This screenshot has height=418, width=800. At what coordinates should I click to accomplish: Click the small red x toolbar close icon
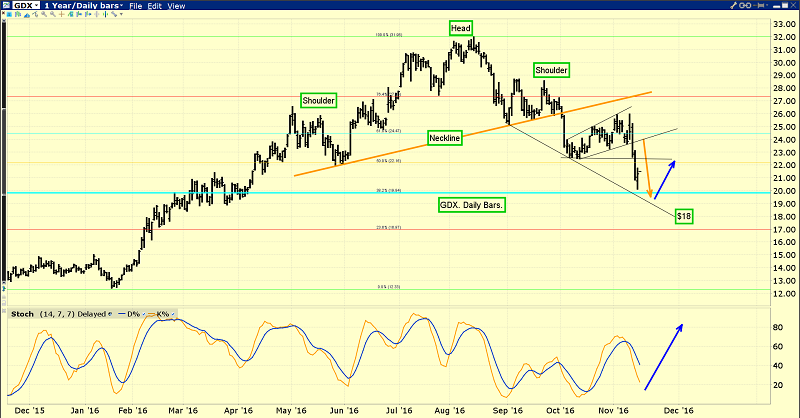[x=4, y=13]
